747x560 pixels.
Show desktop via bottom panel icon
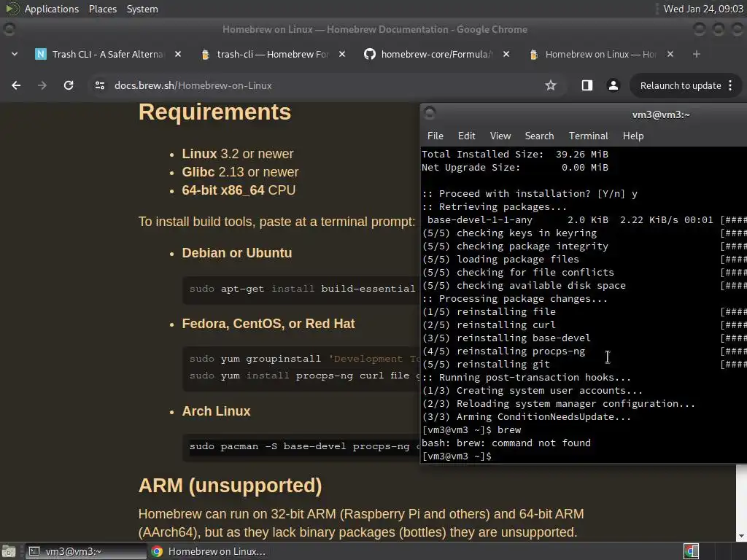tap(8, 551)
